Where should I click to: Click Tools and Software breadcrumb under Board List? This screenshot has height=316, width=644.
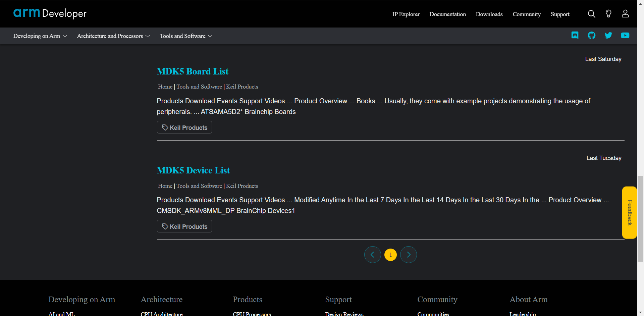(199, 87)
